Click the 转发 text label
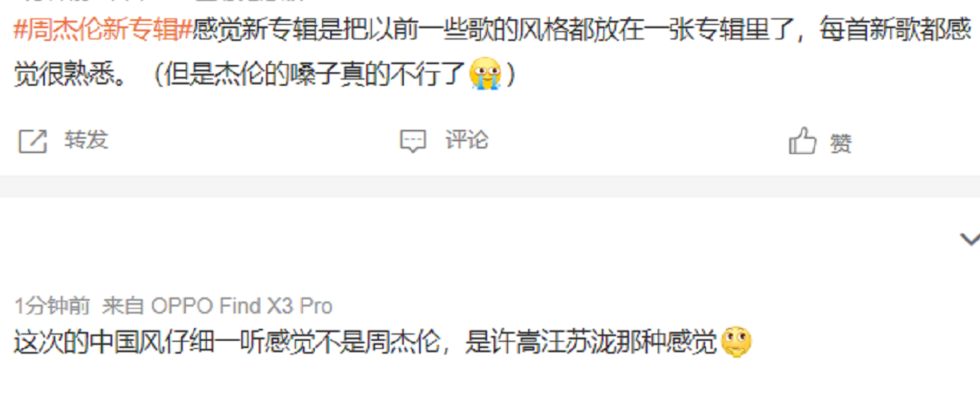This screenshot has width=980, height=405. pyautogui.click(x=86, y=140)
